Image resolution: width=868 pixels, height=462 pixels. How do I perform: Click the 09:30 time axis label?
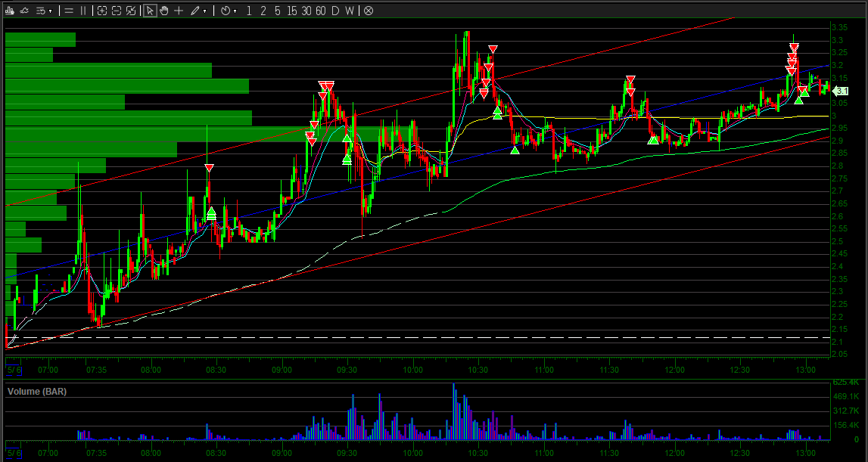[x=347, y=371]
